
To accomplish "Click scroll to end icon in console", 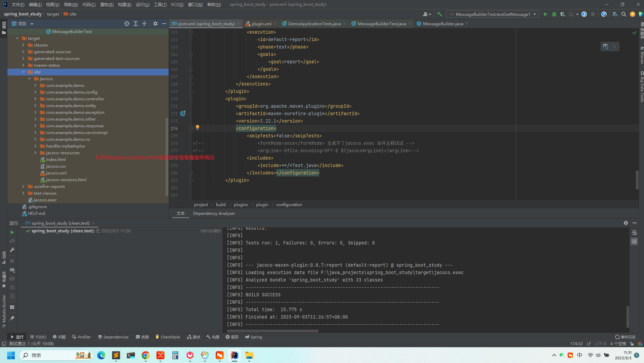I will (x=634, y=241).
